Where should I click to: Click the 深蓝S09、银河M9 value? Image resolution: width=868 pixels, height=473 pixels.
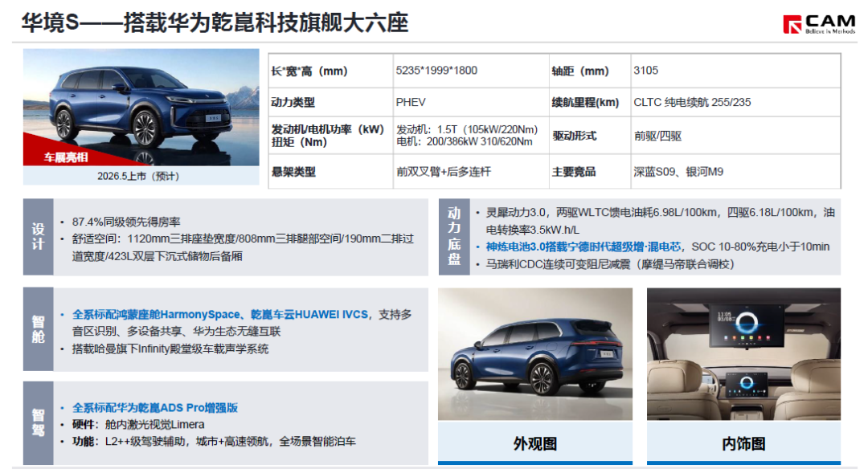coord(678,172)
